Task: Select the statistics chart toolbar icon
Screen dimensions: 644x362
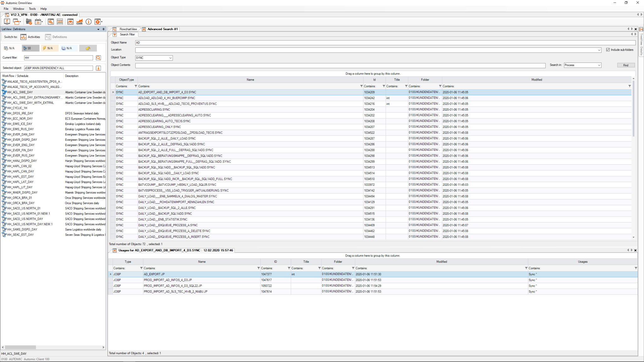Action: click(x=80, y=22)
